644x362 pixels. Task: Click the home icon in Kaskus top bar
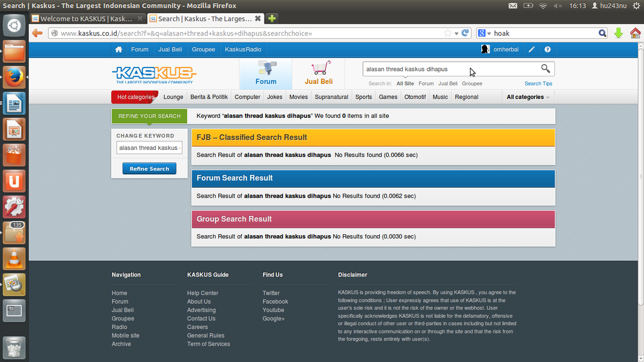coord(119,49)
